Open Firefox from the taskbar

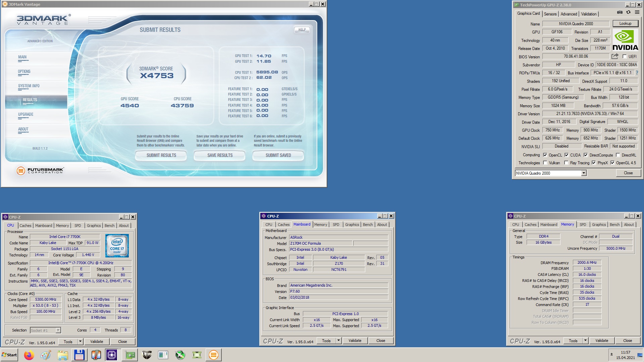tap(29, 355)
